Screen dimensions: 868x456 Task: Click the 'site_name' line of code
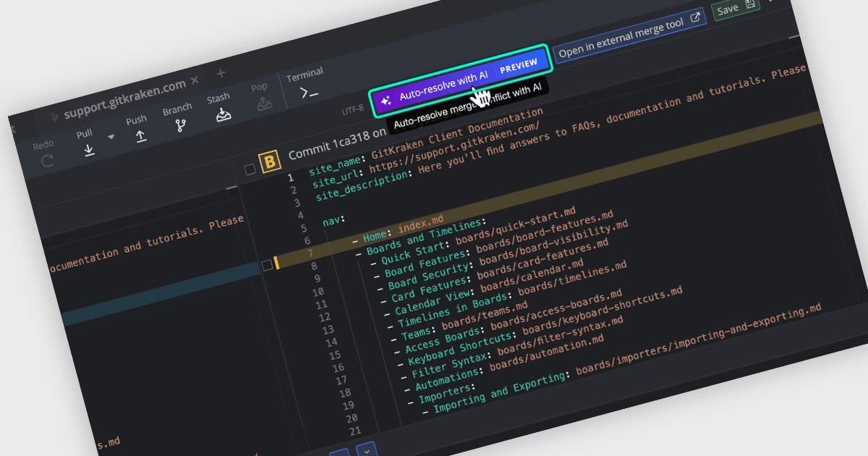(425, 143)
